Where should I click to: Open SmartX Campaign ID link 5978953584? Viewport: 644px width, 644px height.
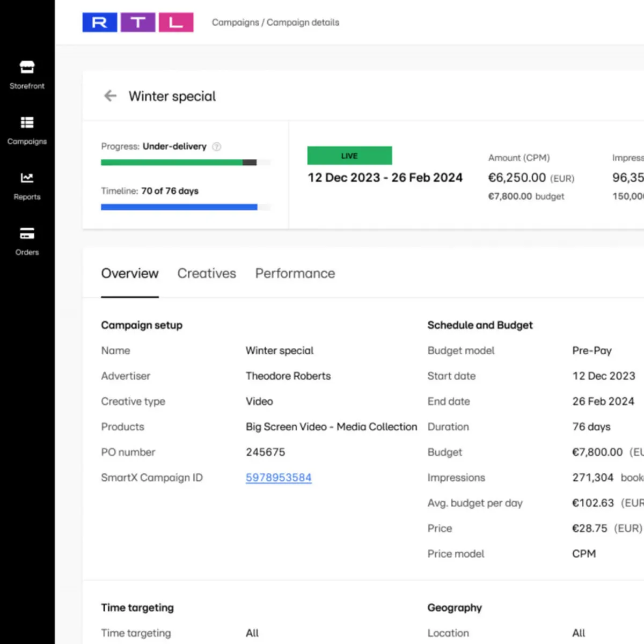click(x=279, y=477)
